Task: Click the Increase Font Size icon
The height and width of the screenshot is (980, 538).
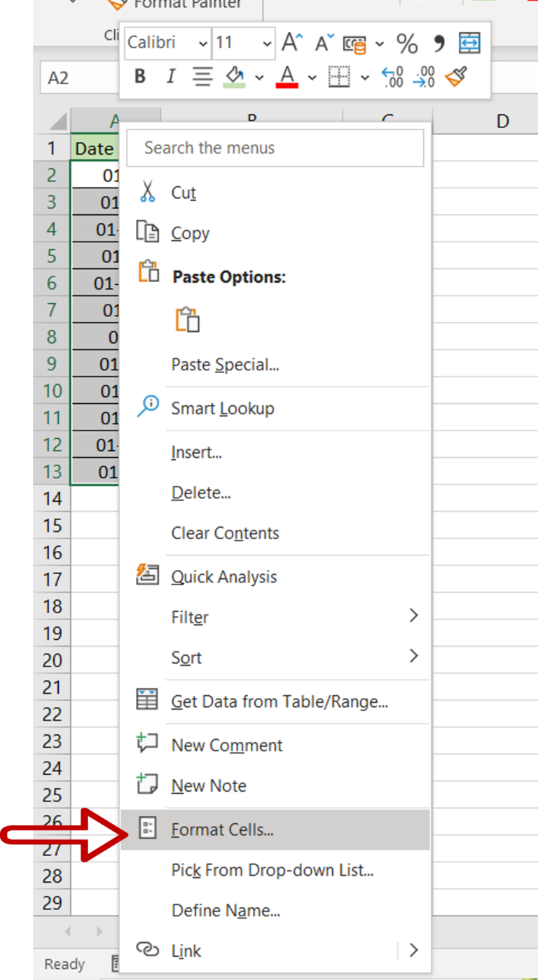Action: (x=291, y=42)
